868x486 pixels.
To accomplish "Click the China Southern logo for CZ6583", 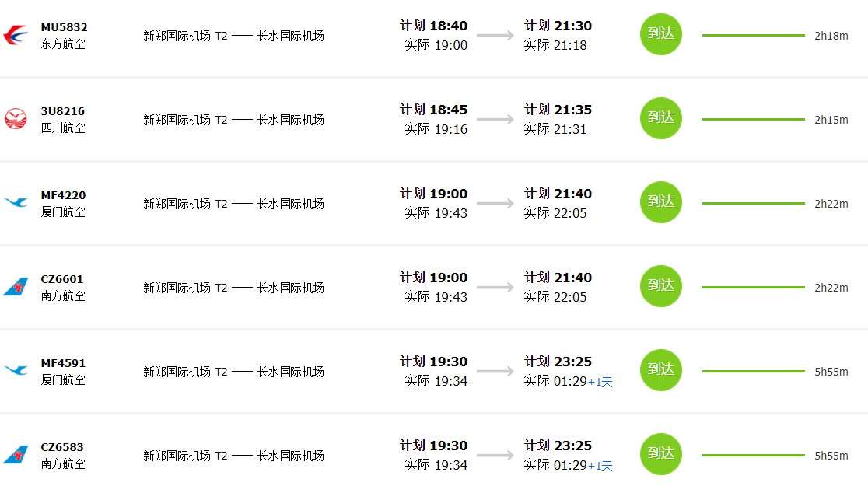I will tap(16, 454).
